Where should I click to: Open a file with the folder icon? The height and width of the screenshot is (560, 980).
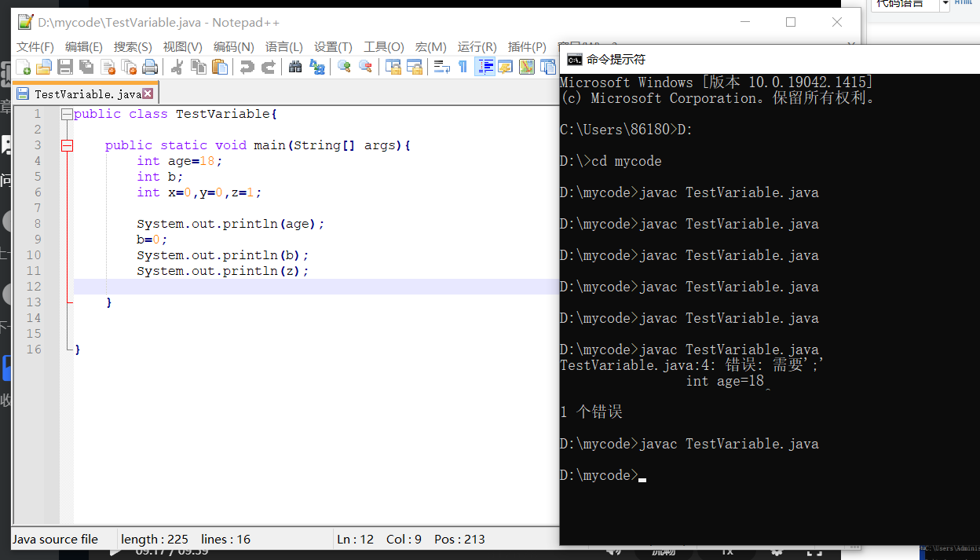click(x=44, y=67)
